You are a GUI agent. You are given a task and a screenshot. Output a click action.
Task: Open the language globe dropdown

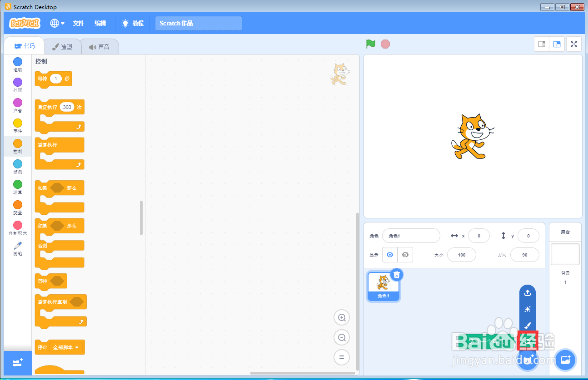57,23
